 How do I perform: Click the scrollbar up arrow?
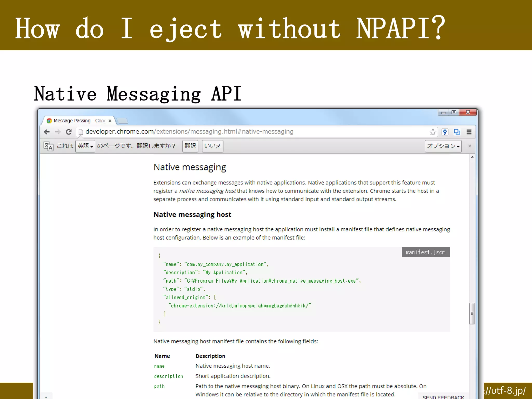click(x=472, y=157)
